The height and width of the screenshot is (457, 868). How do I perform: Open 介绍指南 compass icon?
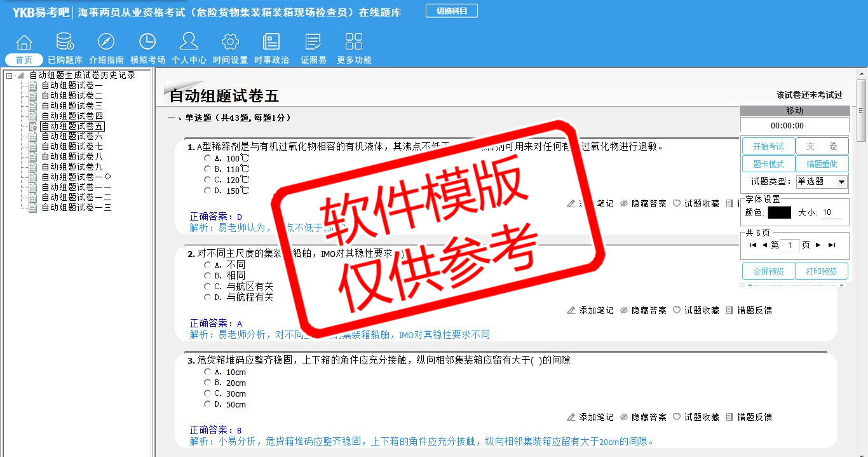(106, 43)
